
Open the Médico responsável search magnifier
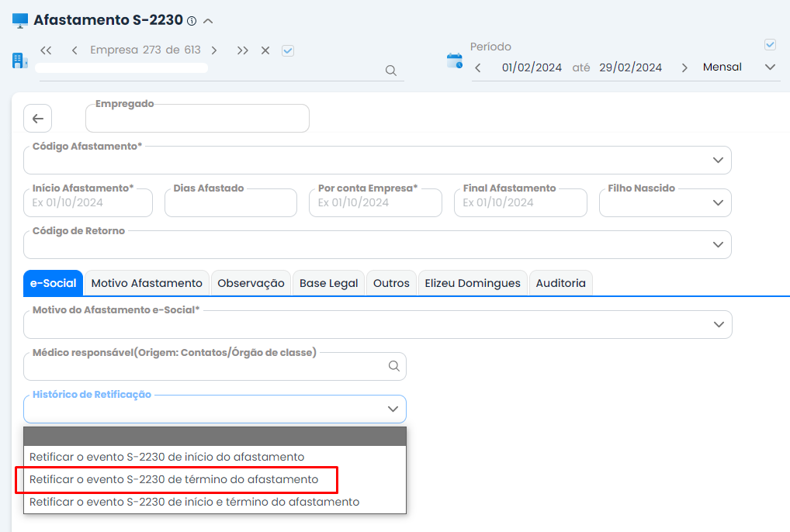394,366
